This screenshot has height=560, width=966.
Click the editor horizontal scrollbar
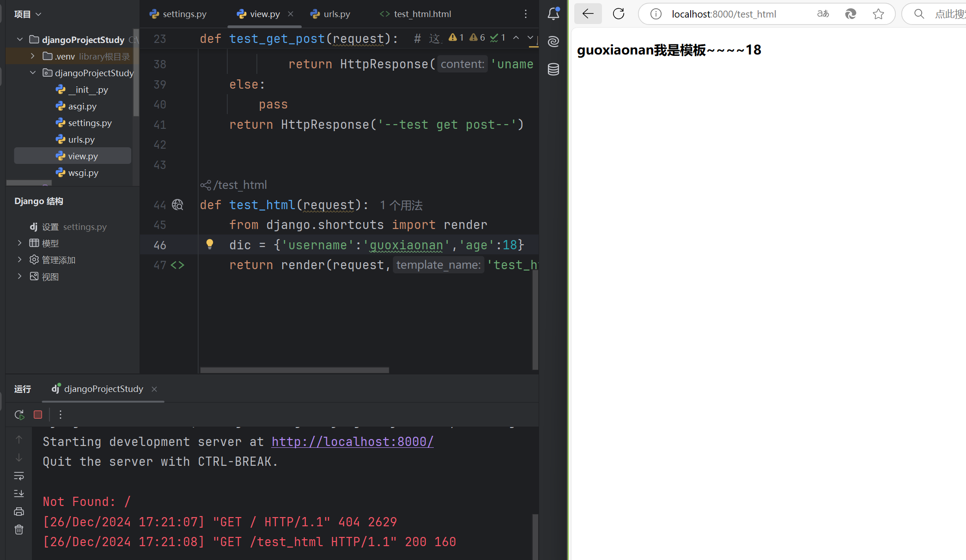pyautogui.click(x=295, y=370)
